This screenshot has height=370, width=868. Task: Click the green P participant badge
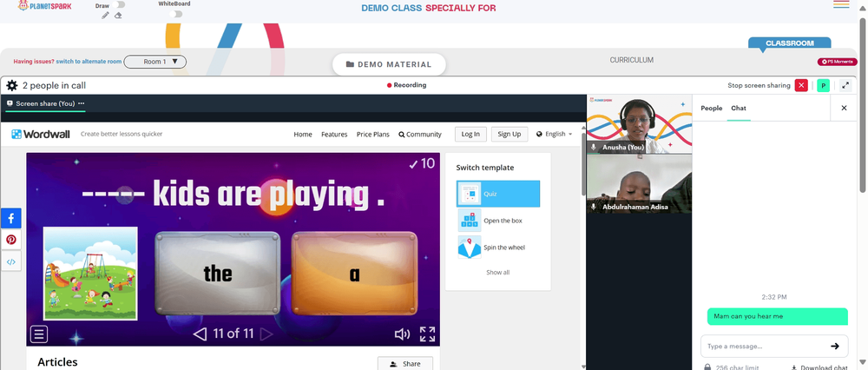(x=823, y=85)
